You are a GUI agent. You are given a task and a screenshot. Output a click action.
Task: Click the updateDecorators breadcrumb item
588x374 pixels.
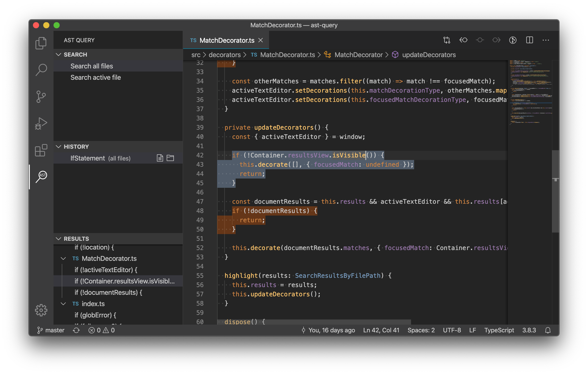429,55
